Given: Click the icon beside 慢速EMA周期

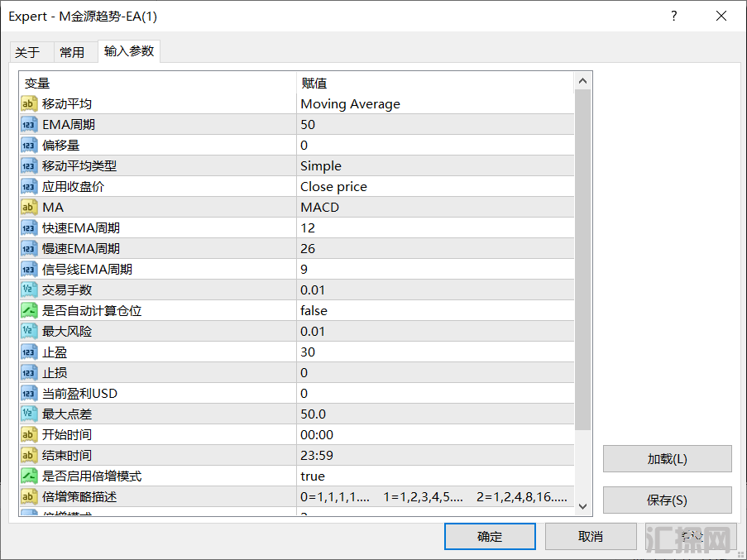Looking at the screenshot, I should point(29,249).
